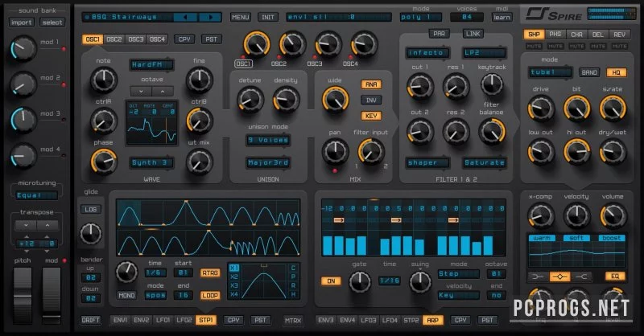Click the bender up value field

click(91, 278)
